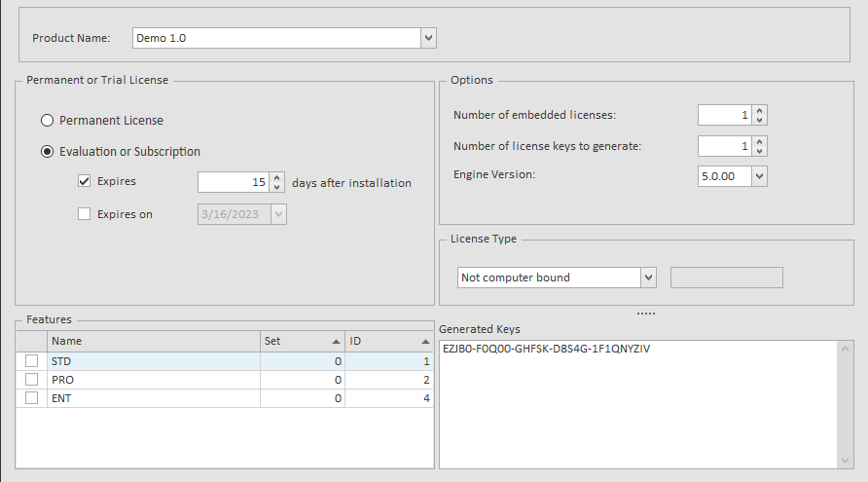Viewport: 868px width, 482px height.
Task: Sort features by the ID column
Action: [388, 342]
